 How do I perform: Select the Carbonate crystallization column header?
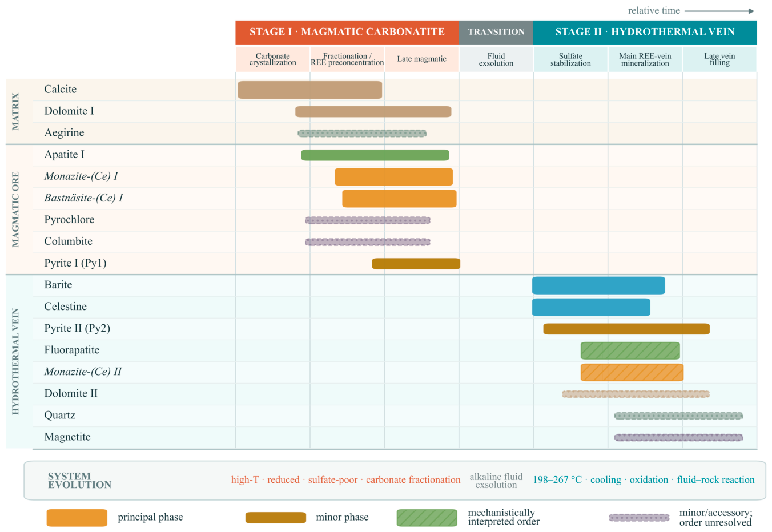[273, 59]
